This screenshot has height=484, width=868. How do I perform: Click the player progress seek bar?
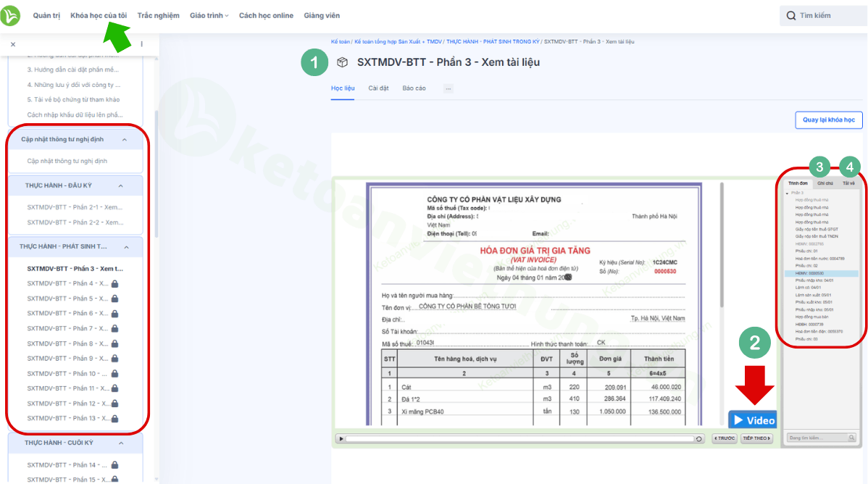click(x=519, y=438)
